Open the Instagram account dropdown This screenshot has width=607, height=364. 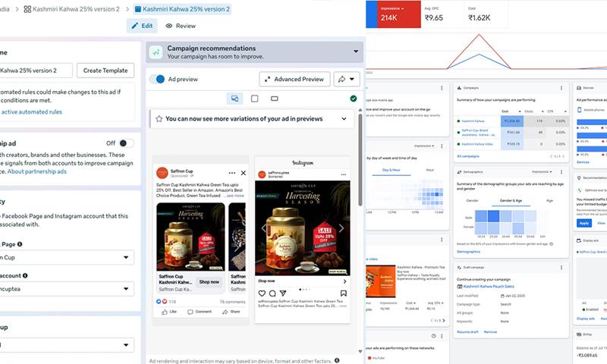pyautogui.click(x=67, y=289)
